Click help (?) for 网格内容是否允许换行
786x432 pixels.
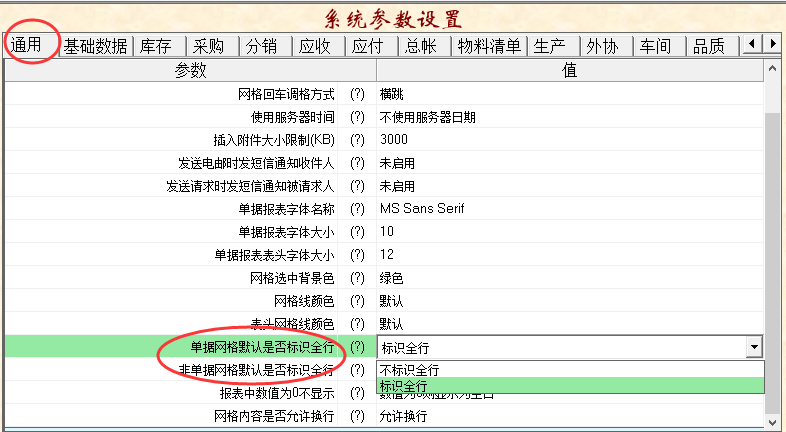click(x=357, y=416)
